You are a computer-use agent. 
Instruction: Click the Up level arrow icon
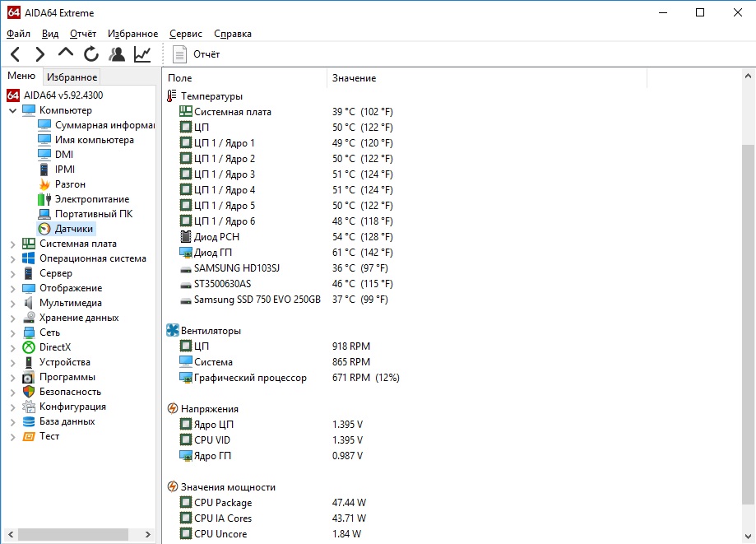tap(66, 52)
